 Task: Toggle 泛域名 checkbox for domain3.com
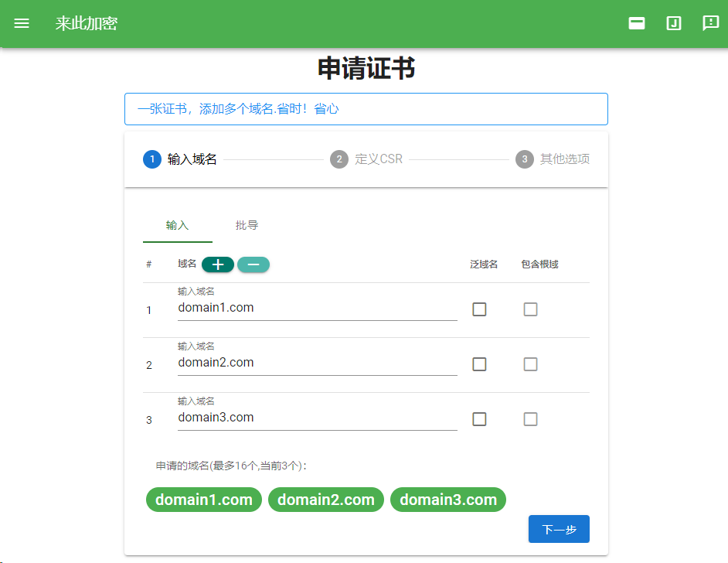coord(479,419)
